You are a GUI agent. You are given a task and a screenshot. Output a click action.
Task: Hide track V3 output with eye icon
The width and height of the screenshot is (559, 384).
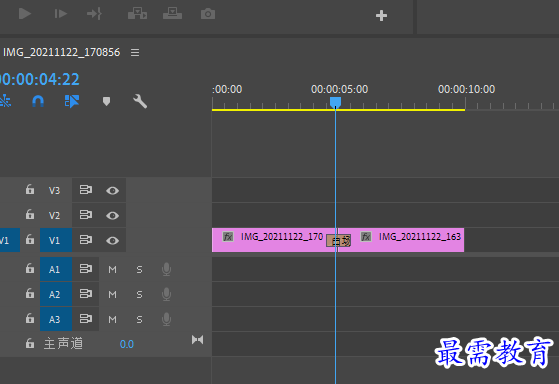[112, 191]
